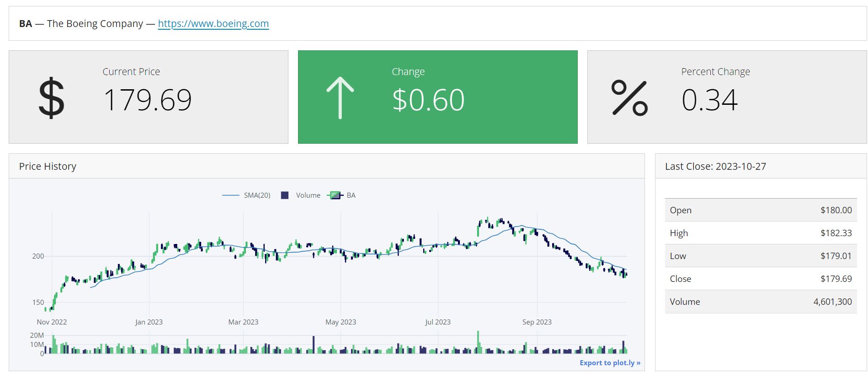This screenshot has height=373, width=868.
Task: Click the Volume legend square swatch
Action: tap(285, 195)
